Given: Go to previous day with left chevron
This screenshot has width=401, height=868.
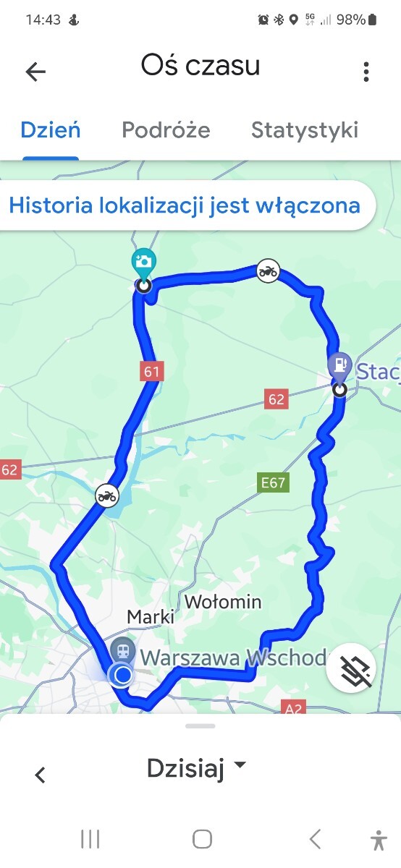Looking at the screenshot, I should point(41,775).
